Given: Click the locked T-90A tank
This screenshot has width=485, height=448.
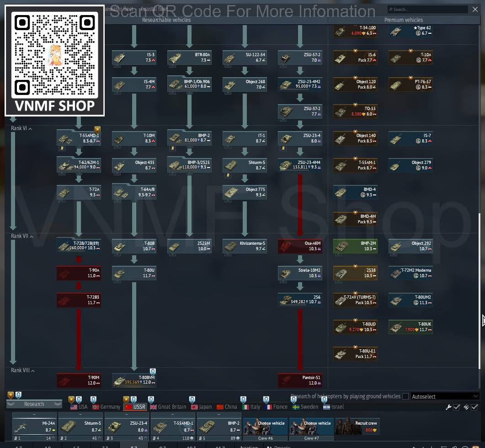Looking at the screenshot, I should (79, 273).
